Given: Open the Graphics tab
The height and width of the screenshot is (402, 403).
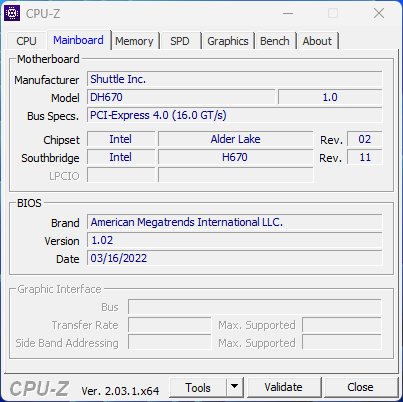Looking at the screenshot, I should coord(228,41).
